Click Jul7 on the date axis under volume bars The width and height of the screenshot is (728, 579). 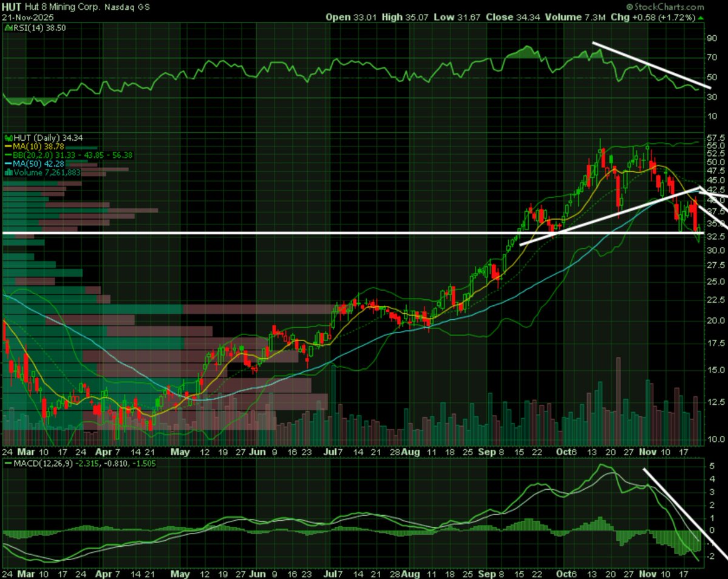[333, 452]
